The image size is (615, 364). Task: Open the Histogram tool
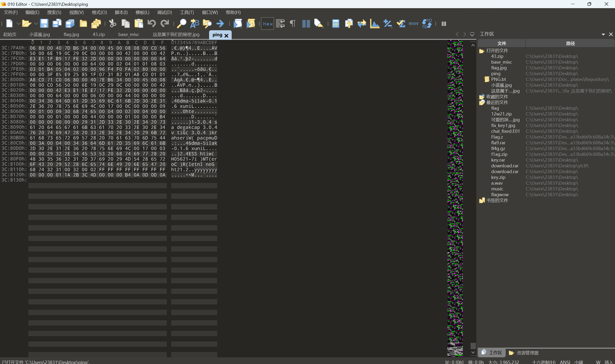point(375,24)
